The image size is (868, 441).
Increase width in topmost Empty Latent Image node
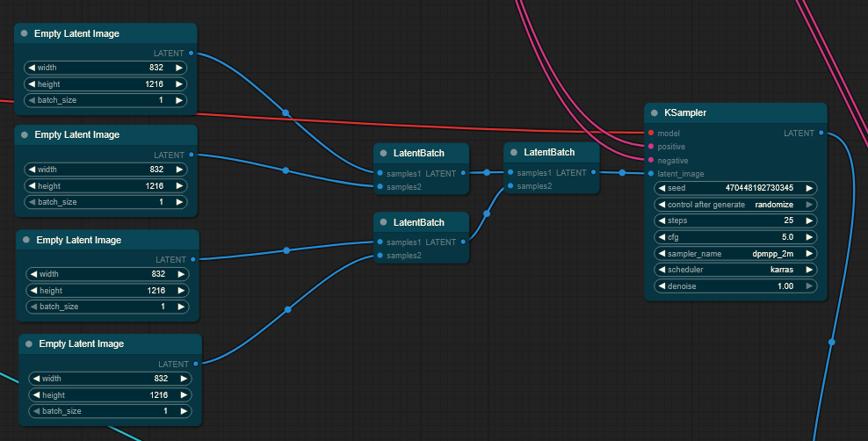(x=179, y=68)
